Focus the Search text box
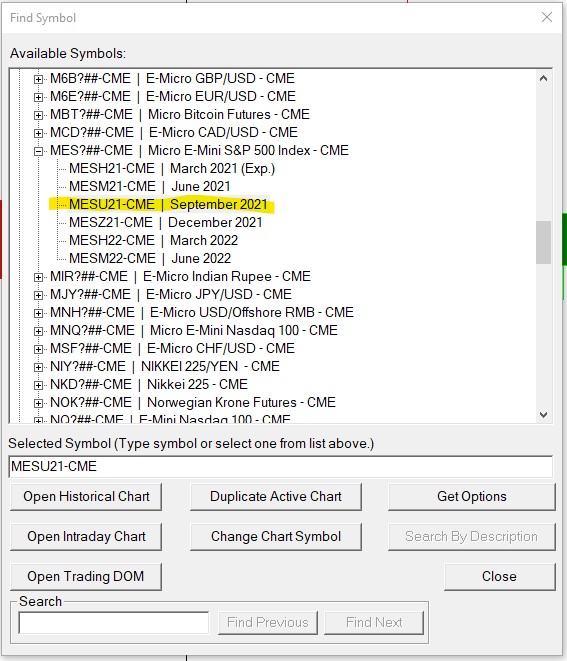 (114, 623)
